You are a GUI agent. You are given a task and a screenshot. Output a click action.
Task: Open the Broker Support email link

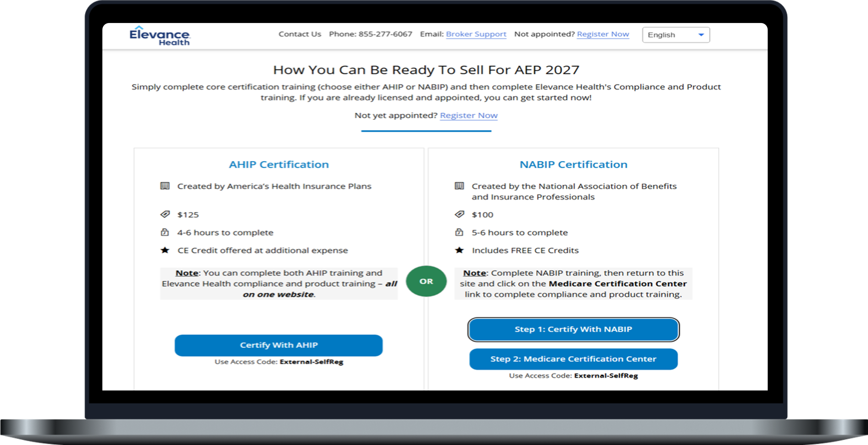[x=476, y=34]
